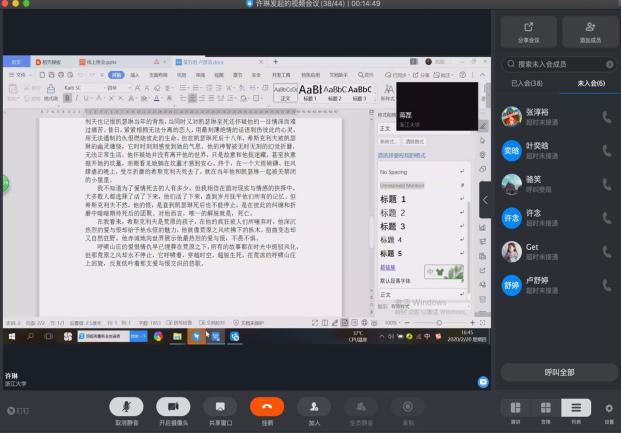621x433 pixels.
Task: Select the 未入会(6) tab
Action: click(x=590, y=83)
